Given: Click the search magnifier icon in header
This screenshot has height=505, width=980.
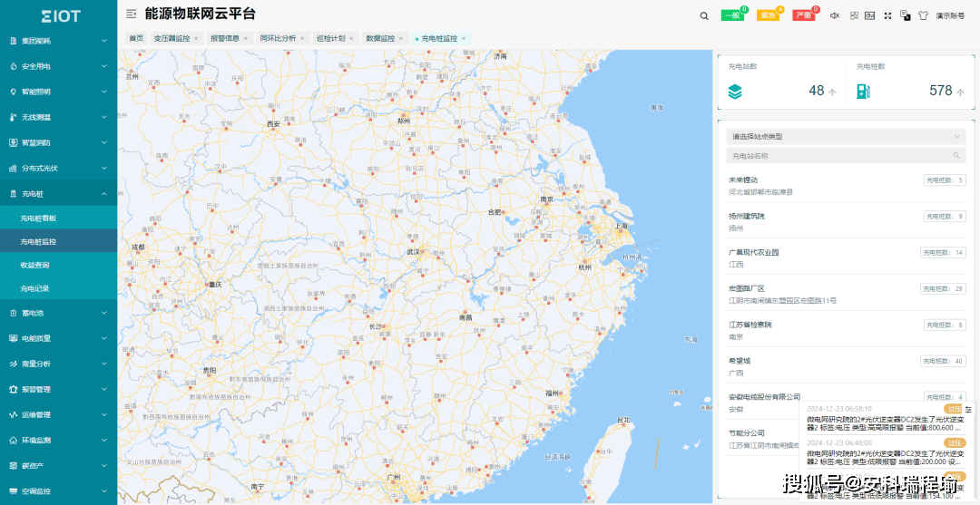Looking at the screenshot, I should click(x=704, y=16).
